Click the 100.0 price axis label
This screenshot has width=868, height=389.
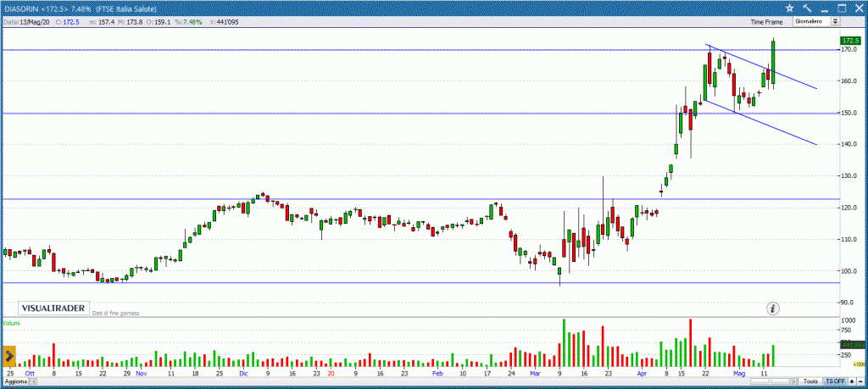point(849,271)
